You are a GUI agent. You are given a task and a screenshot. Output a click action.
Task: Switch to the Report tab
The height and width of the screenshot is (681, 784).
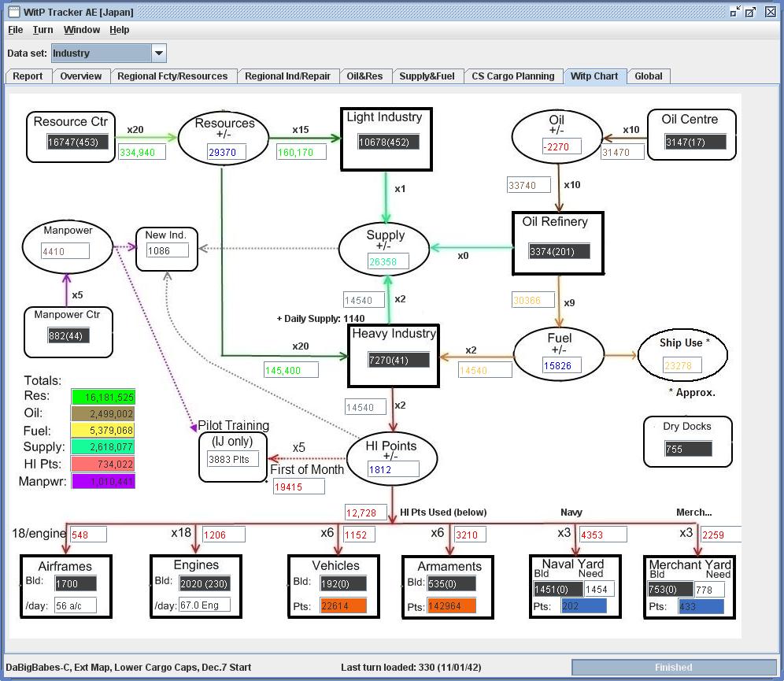click(28, 76)
